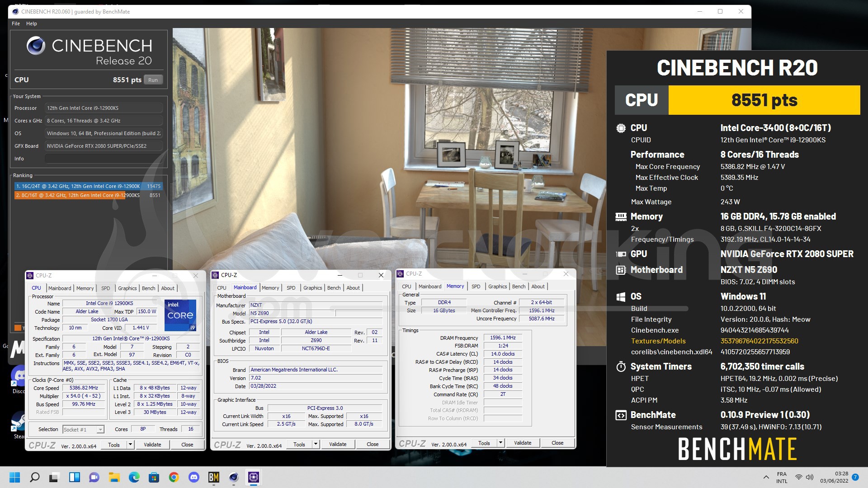This screenshot has width=868, height=488.
Task: Run the CPU benchmark
Action: tap(153, 80)
